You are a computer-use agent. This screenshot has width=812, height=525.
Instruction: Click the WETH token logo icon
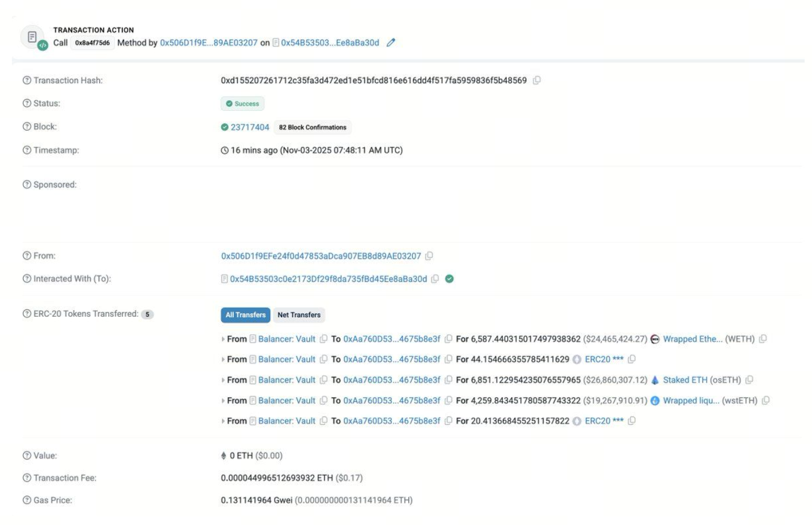(655, 339)
